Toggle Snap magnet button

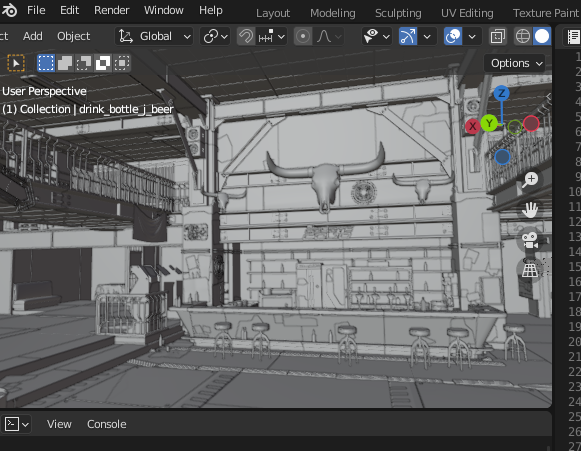pyautogui.click(x=246, y=36)
